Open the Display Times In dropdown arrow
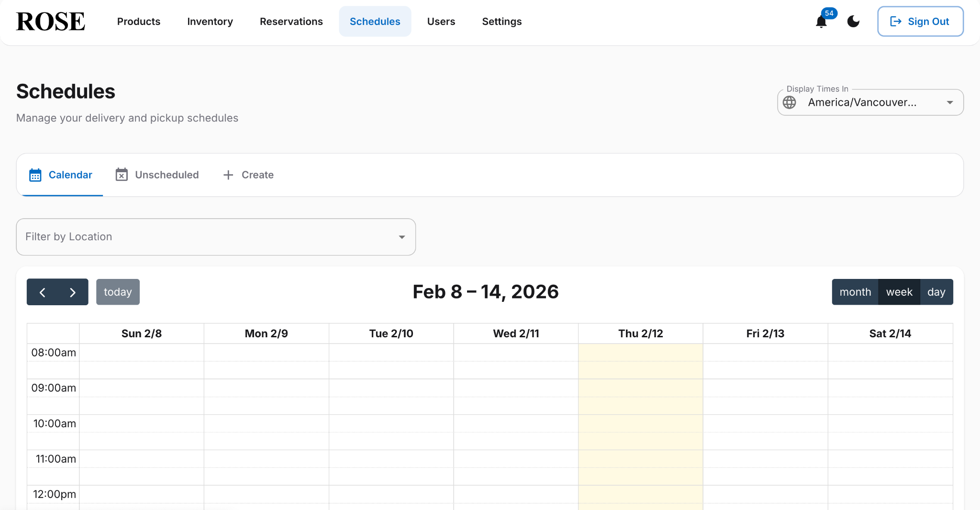The image size is (980, 510). pos(950,102)
